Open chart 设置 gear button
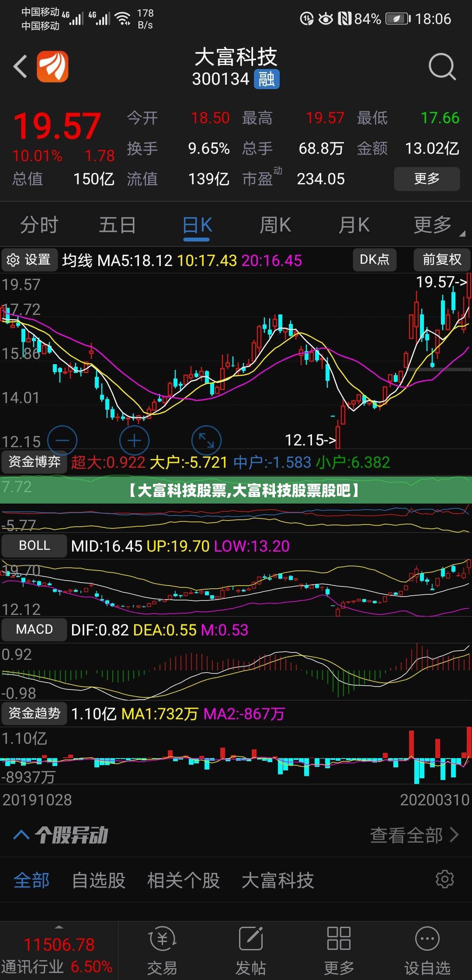This screenshot has height=980, width=472. point(29,260)
